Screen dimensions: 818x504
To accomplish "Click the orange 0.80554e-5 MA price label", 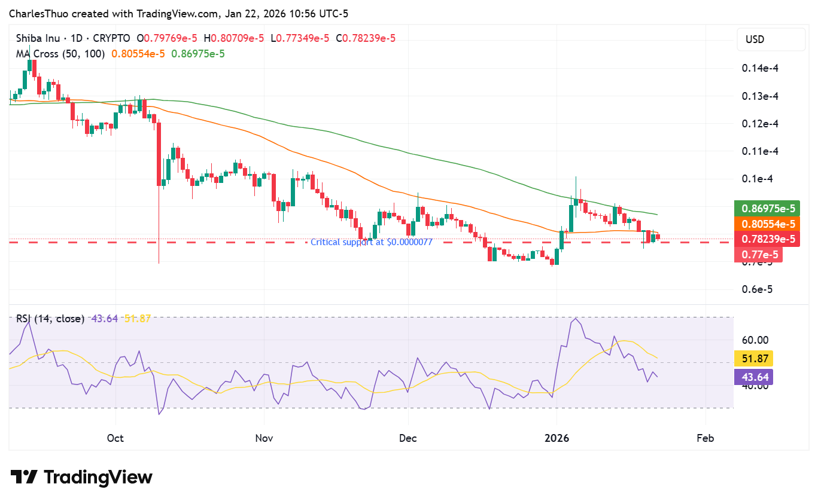I will coord(768,224).
